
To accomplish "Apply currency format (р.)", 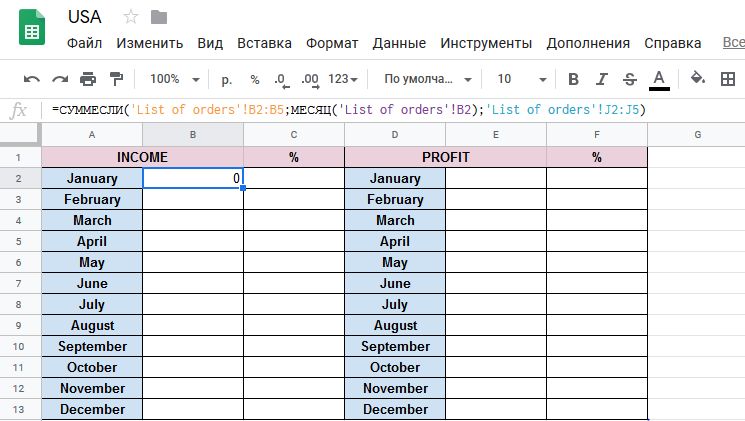I will (227, 79).
